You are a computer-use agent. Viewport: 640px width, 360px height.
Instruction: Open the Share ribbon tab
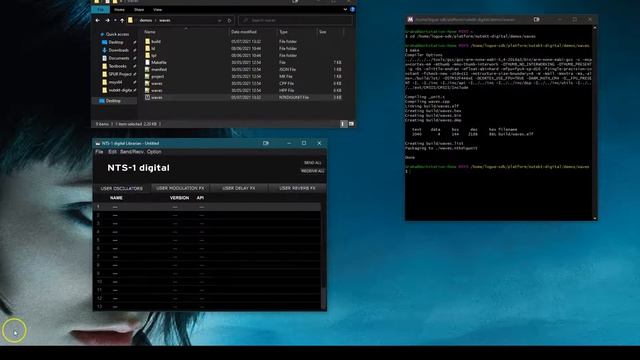(139, 9)
